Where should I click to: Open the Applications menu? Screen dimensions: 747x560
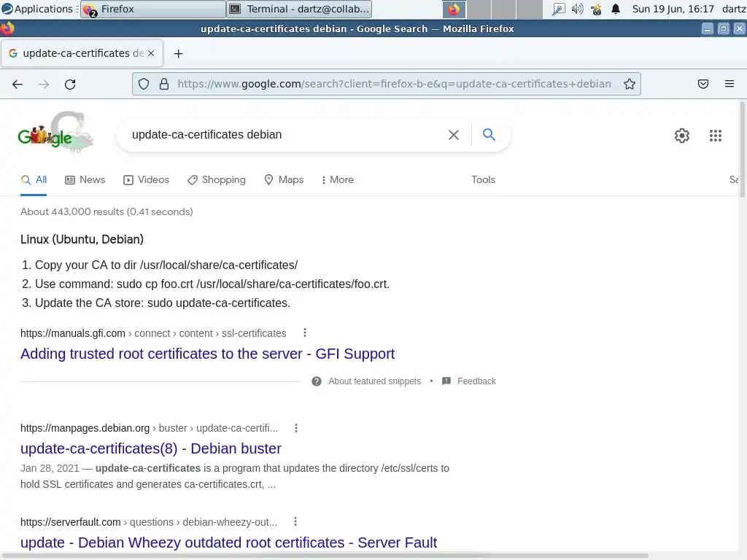[x=39, y=9]
